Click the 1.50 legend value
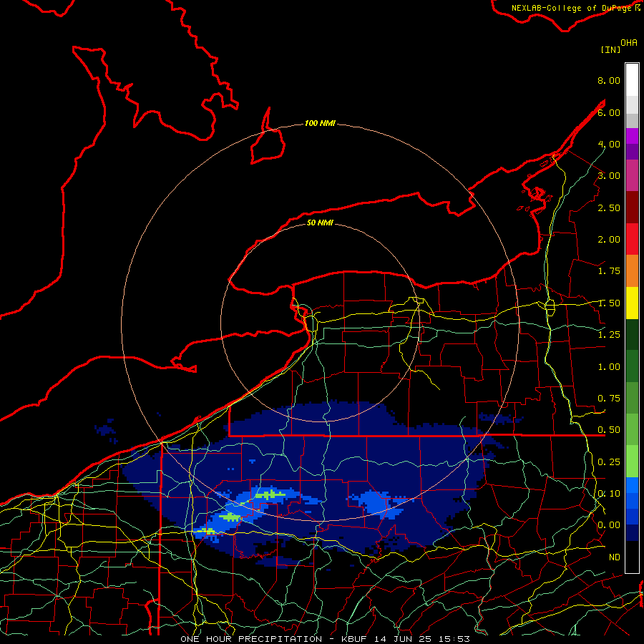 (x=609, y=303)
